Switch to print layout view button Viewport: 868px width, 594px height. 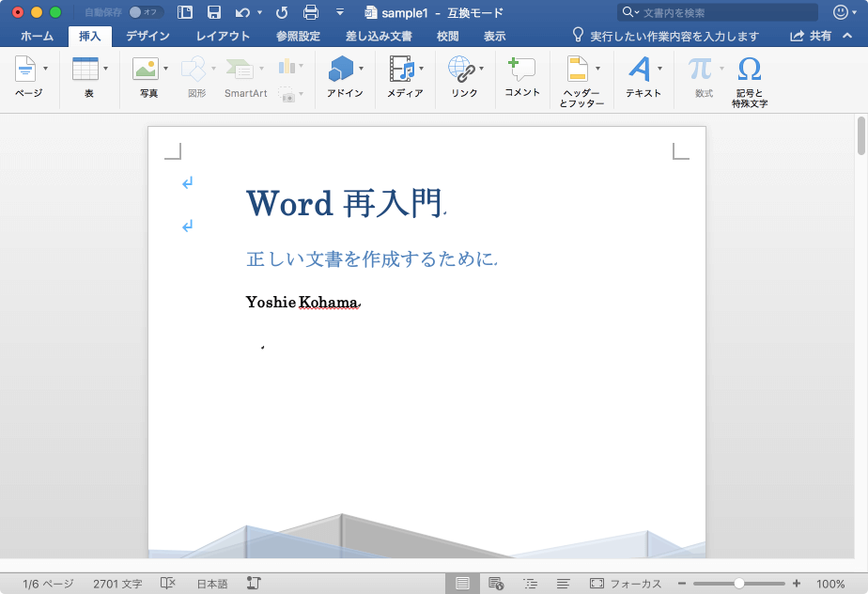click(462, 584)
